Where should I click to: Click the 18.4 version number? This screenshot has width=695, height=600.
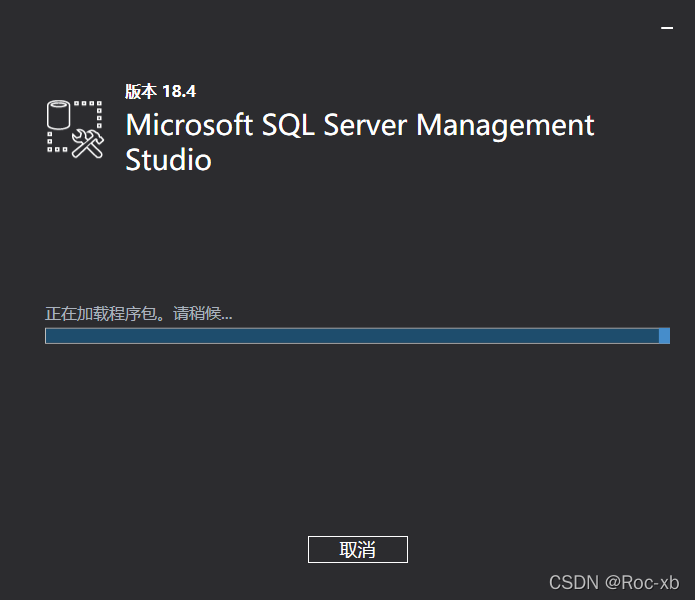(x=179, y=92)
